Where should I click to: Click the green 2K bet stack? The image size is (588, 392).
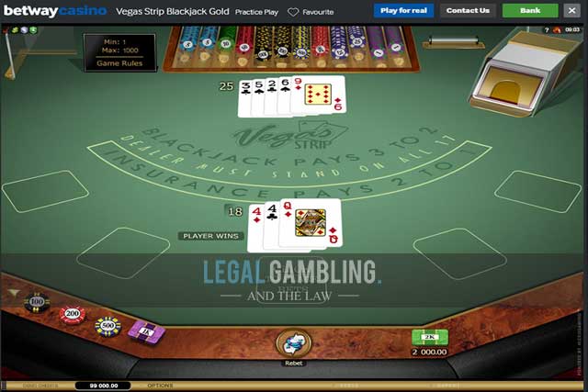coord(430,338)
